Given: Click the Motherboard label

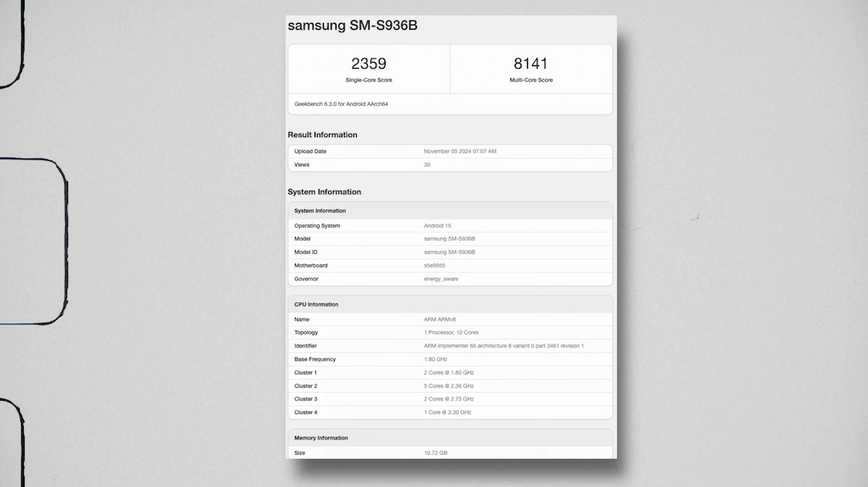Looking at the screenshot, I should click(x=310, y=266).
